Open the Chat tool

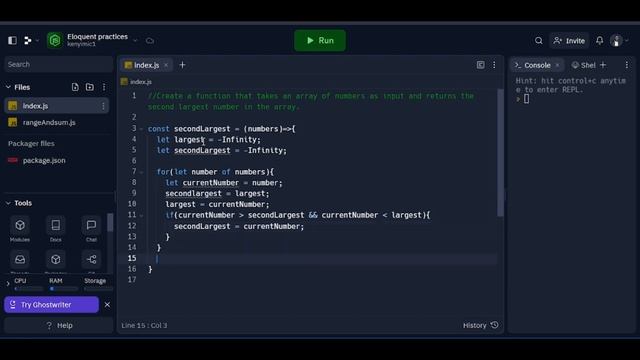click(91, 229)
